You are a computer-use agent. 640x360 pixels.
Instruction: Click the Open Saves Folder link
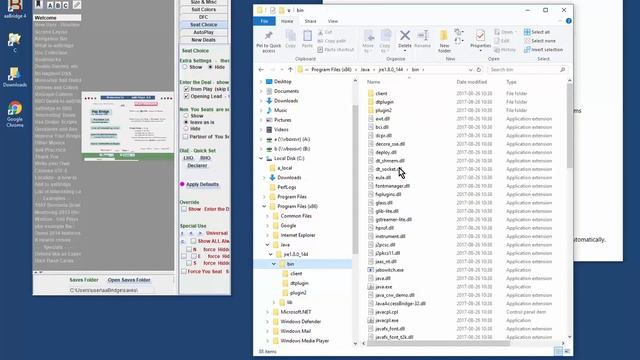pyautogui.click(x=129, y=280)
